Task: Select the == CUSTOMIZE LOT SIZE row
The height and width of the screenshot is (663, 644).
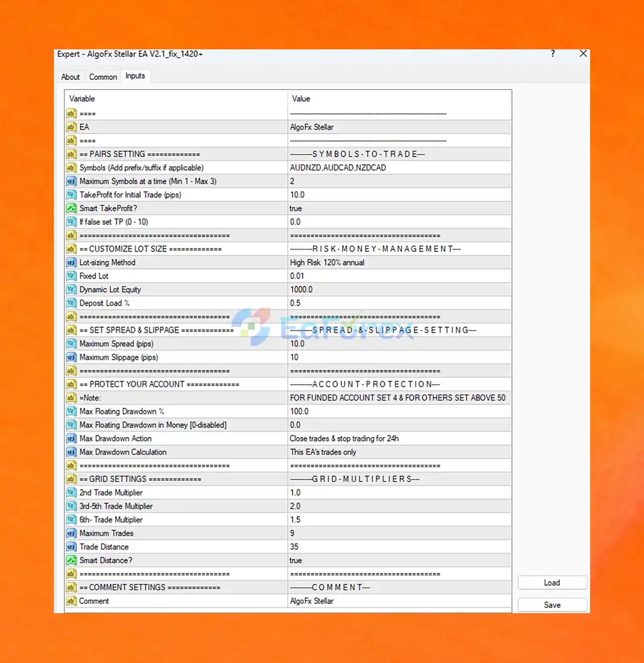Action: click(288, 249)
